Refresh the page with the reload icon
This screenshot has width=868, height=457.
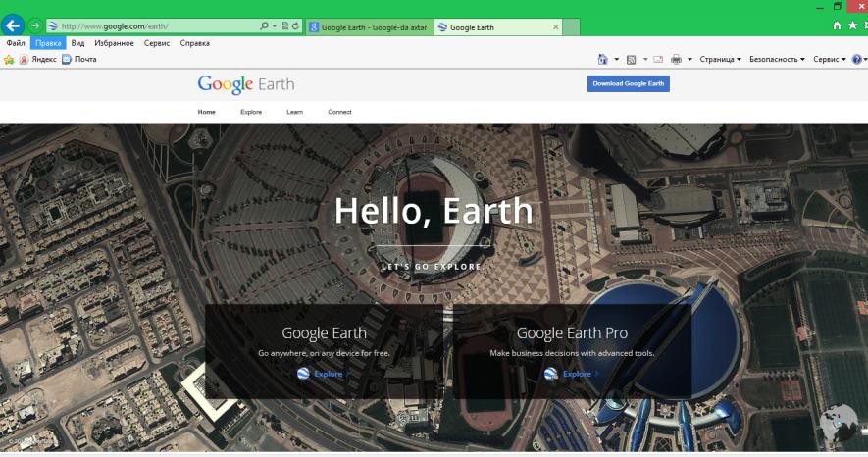(x=295, y=26)
